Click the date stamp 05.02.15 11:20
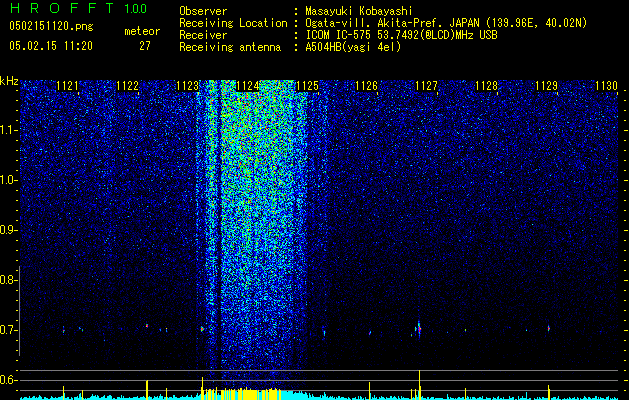Image resolution: width=629 pixels, height=400 pixels. point(51,46)
